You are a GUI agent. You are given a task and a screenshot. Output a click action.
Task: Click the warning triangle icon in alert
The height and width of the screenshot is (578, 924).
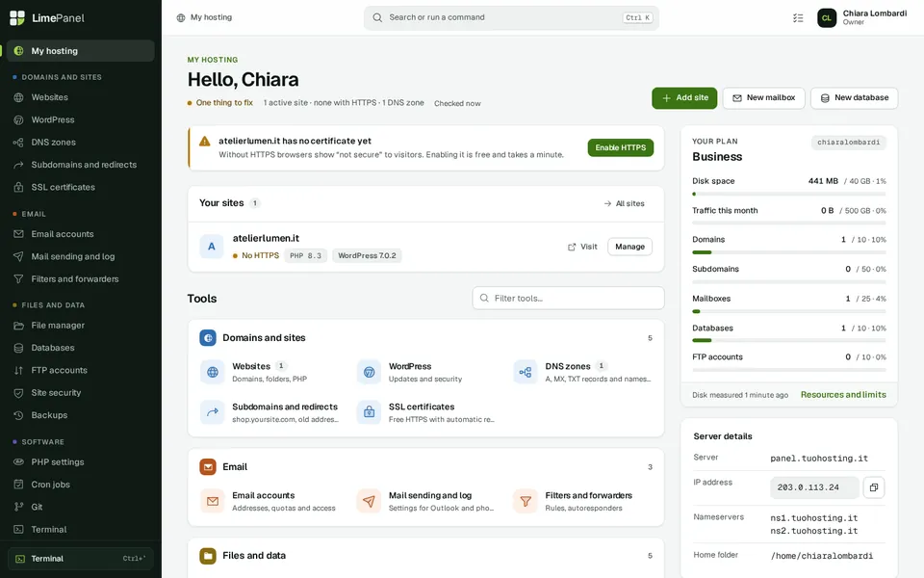(204, 142)
